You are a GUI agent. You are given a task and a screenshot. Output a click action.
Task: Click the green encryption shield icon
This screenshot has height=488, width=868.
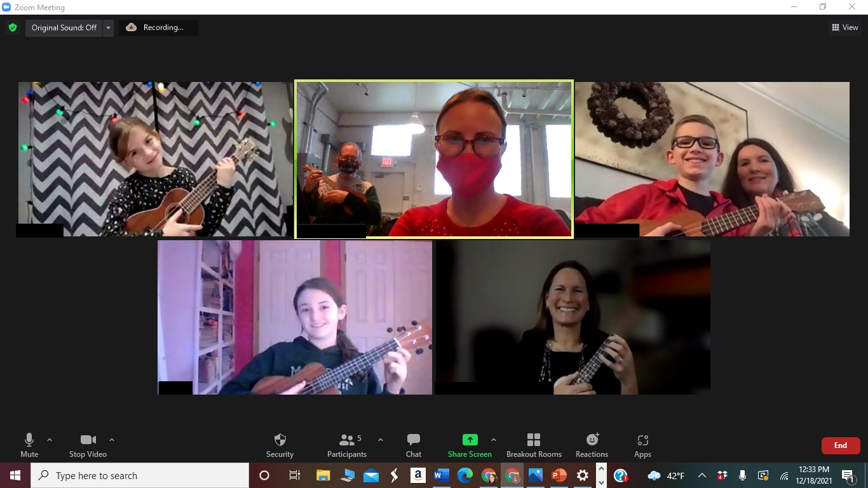(12, 28)
